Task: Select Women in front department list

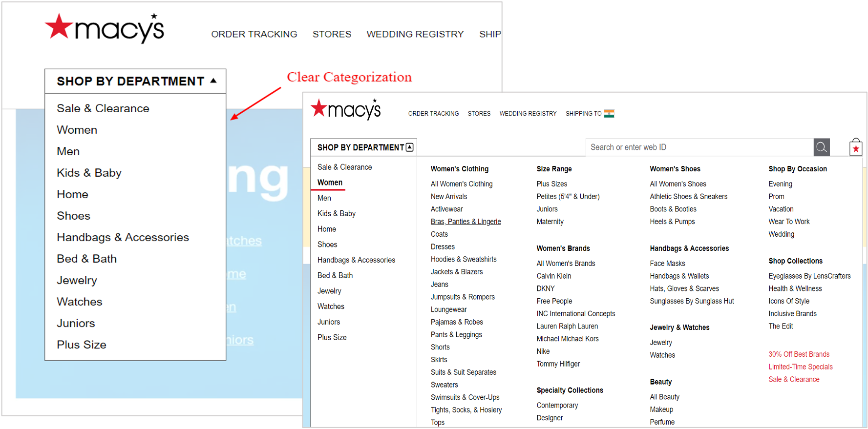Action: click(x=330, y=183)
